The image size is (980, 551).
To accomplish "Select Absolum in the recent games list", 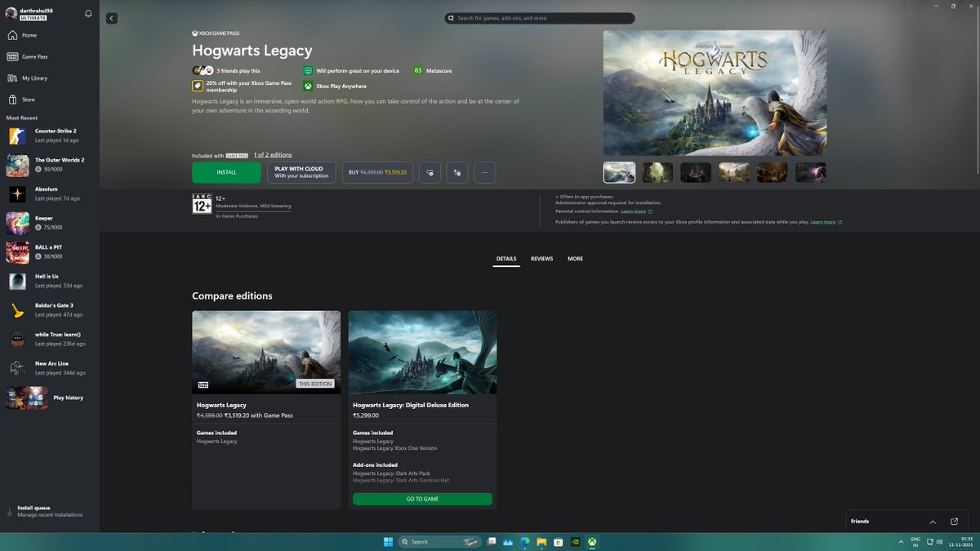I will click(x=50, y=193).
